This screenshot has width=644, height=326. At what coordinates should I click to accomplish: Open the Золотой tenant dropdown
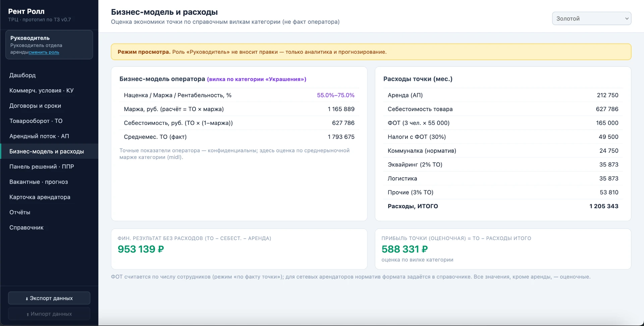(x=591, y=18)
